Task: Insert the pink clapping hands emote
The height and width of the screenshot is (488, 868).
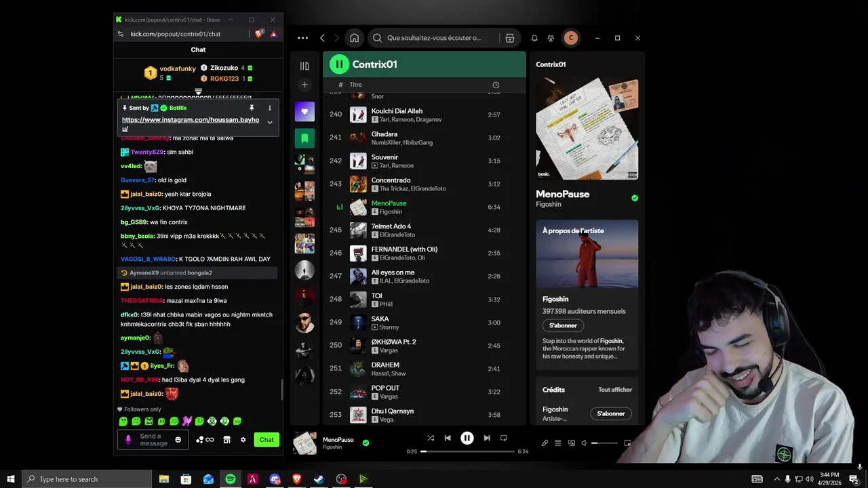Action: tap(187, 421)
